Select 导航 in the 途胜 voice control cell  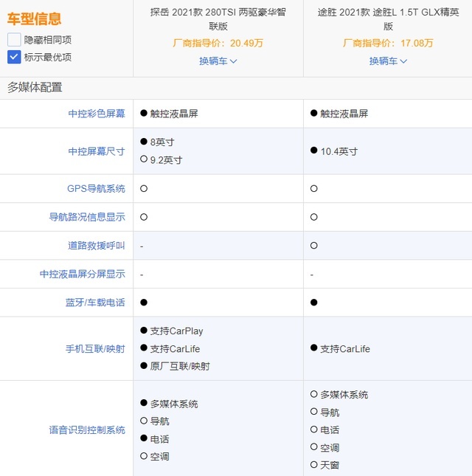point(330,413)
